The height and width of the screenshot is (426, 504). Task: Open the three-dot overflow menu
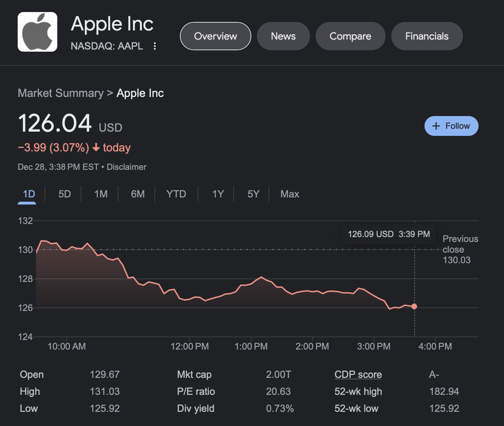point(155,46)
